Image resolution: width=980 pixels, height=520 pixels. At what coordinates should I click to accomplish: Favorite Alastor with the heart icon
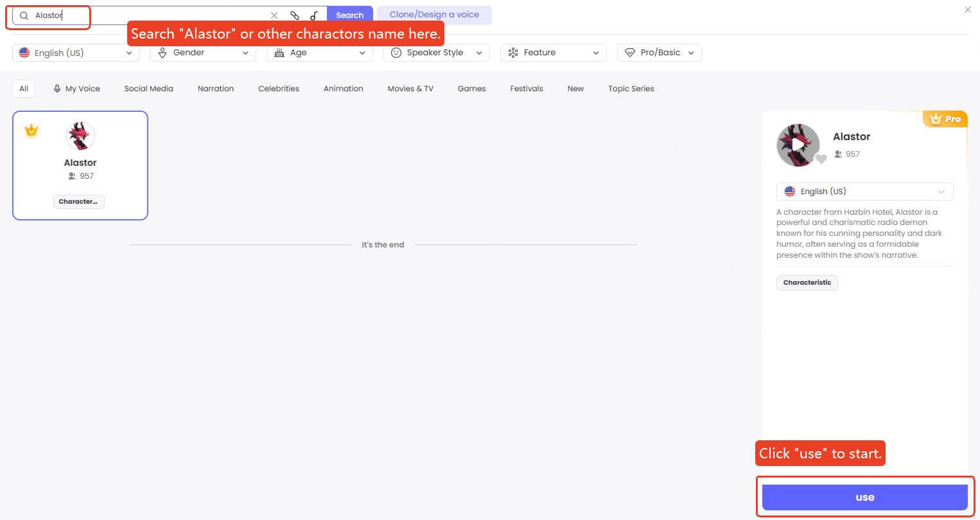point(821,159)
